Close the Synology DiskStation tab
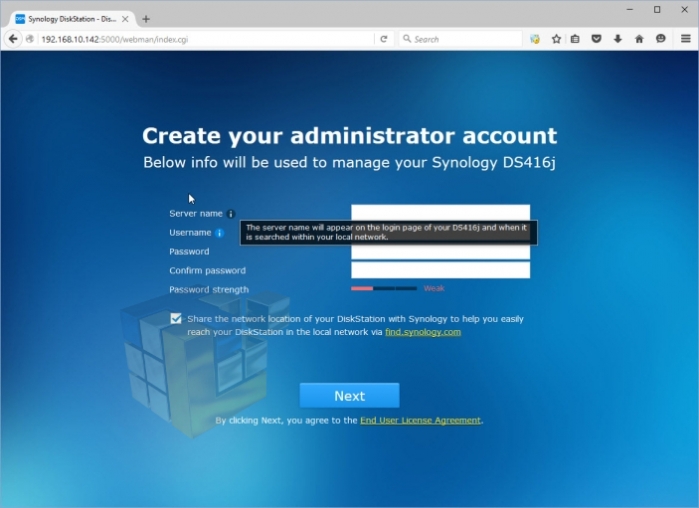 (x=125, y=19)
